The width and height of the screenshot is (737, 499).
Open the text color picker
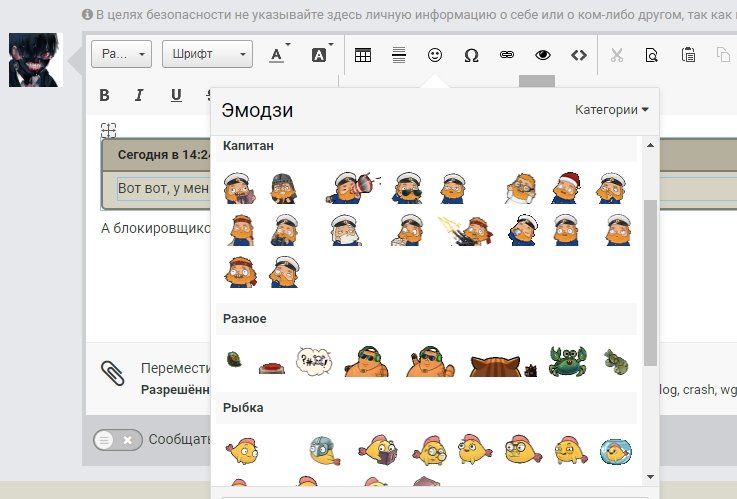(x=279, y=55)
